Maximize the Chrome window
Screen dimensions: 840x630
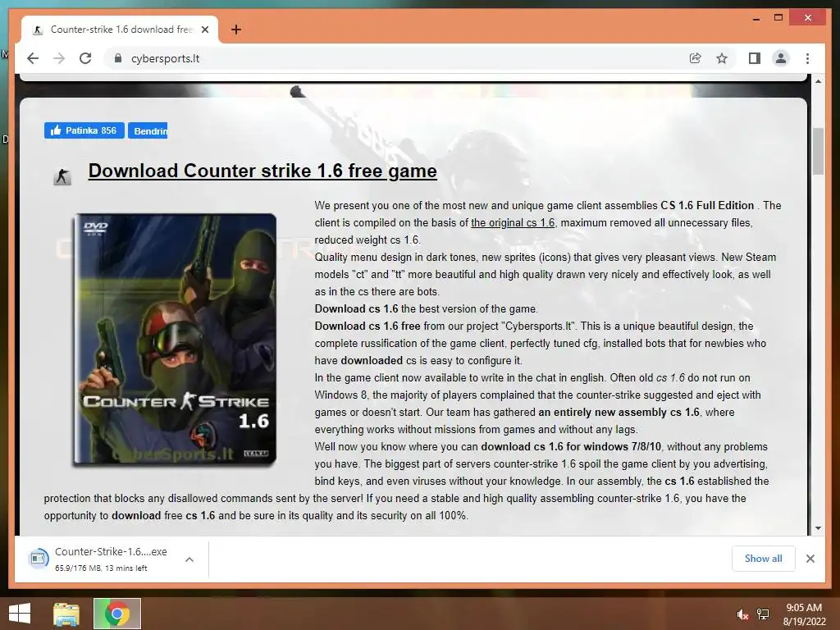pyautogui.click(x=778, y=18)
